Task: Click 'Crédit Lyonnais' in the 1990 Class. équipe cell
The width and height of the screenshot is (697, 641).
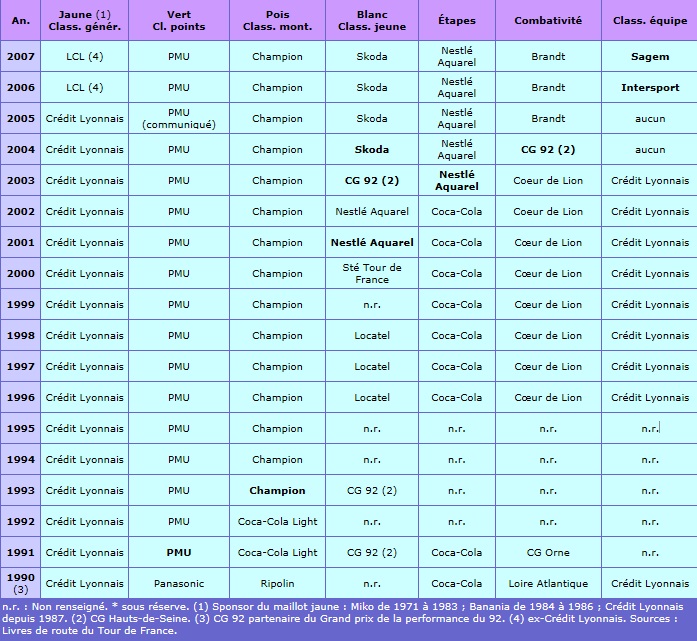Action: click(650, 584)
